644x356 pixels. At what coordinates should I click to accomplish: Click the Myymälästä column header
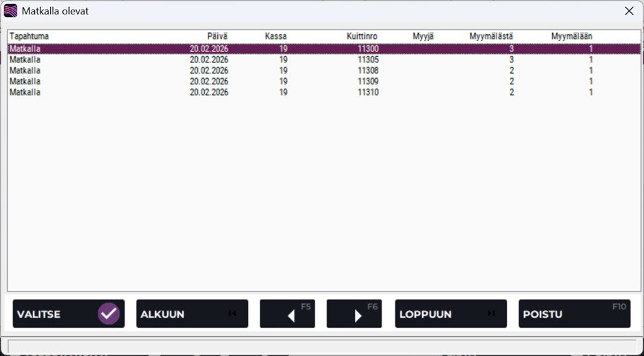(x=491, y=36)
